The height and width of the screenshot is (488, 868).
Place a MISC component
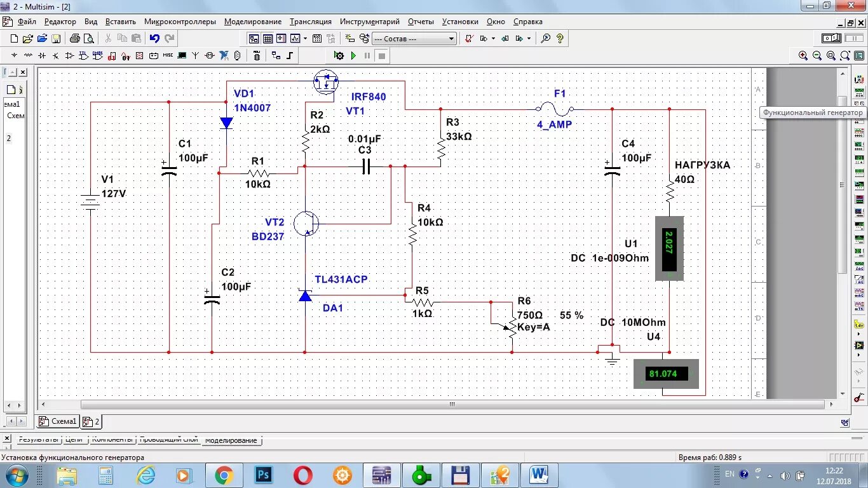point(168,55)
